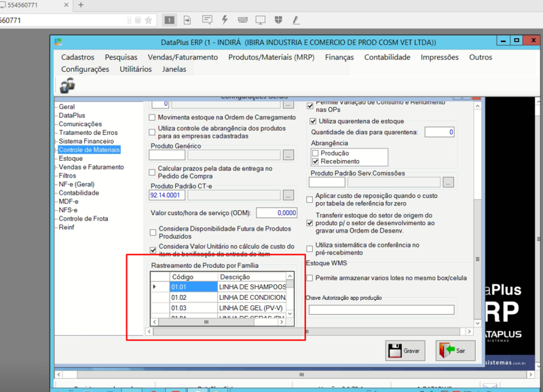Image resolution: width=543 pixels, height=392 pixels.
Task: Uncheck Considera Valor Unitário no cálculo
Action: [153, 250]
